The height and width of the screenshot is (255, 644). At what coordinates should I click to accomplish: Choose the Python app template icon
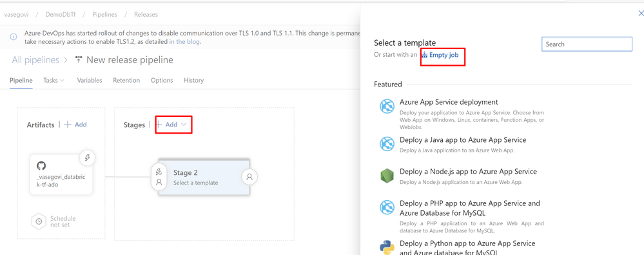pyautogui.click(x=387, y=248)
